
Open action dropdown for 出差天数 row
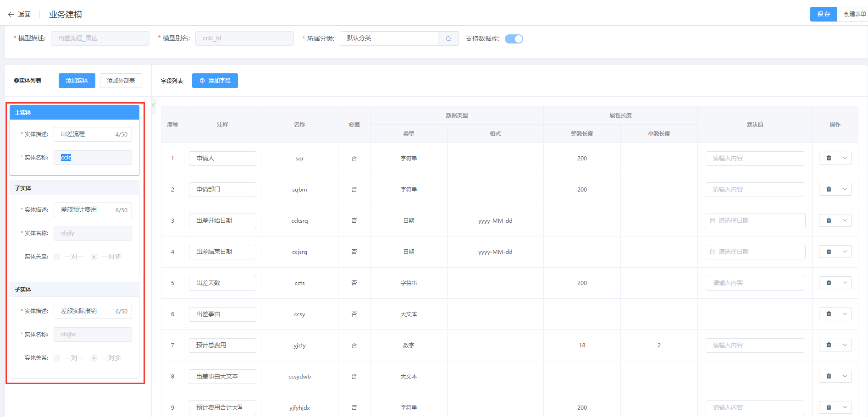click(x=845, y=283)
